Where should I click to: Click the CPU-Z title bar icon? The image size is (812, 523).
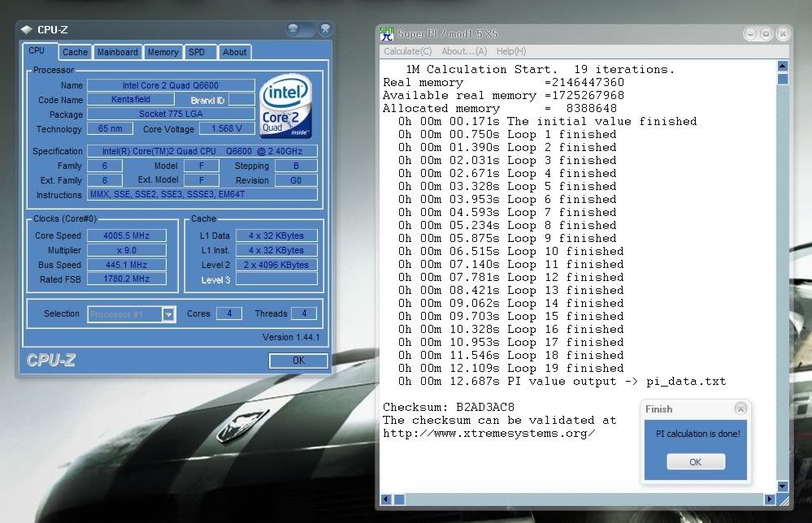pos(26,30)
